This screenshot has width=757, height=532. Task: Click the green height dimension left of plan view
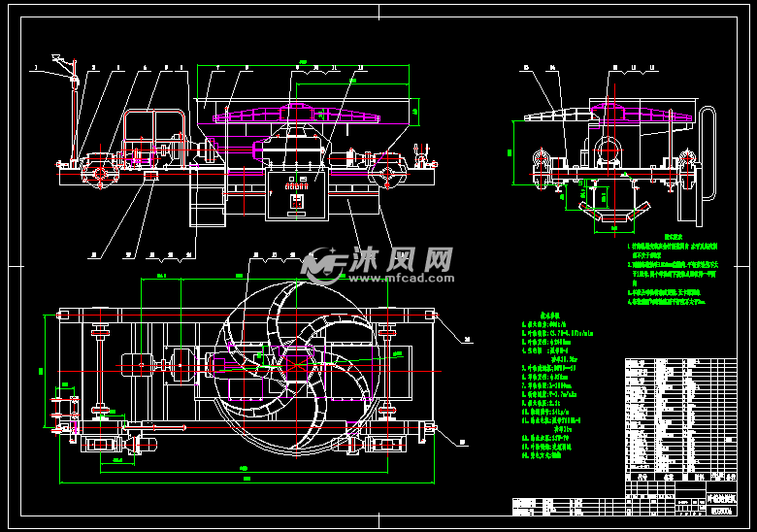pyautogui.click(x=42, y=371)
